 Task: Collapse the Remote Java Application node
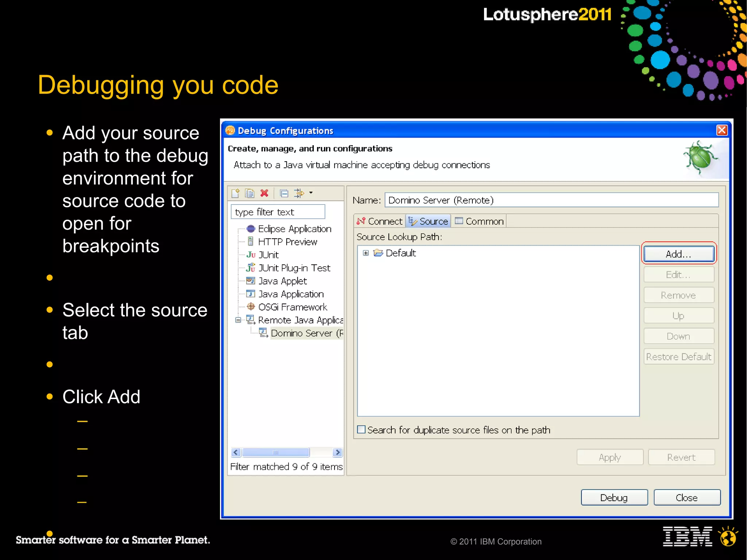point(238,320)
